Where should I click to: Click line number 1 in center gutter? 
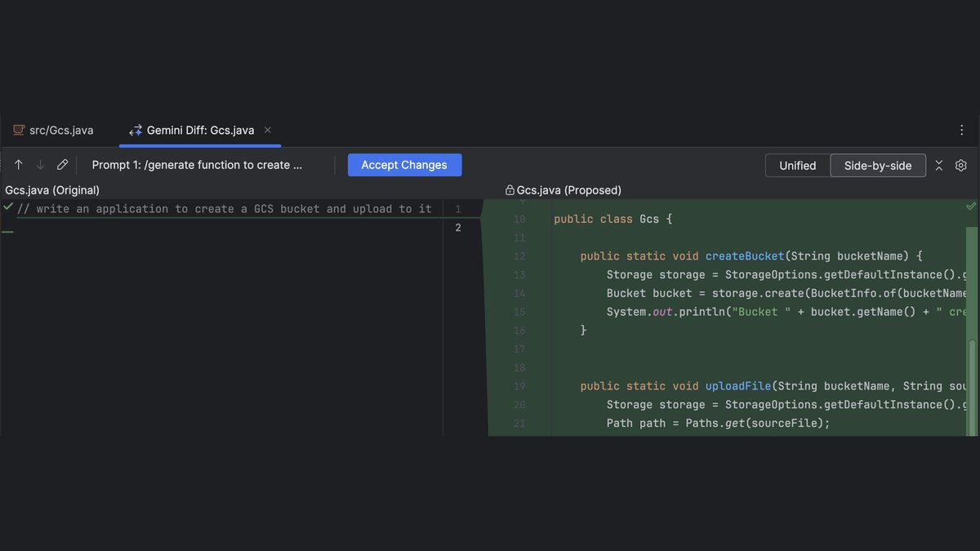[x=458, y=210]
